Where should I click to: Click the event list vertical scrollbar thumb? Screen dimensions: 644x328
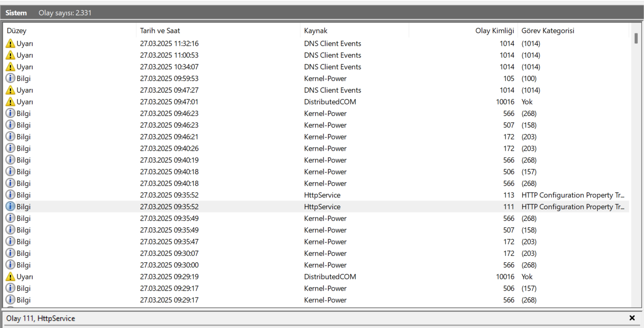click(636, 38)
